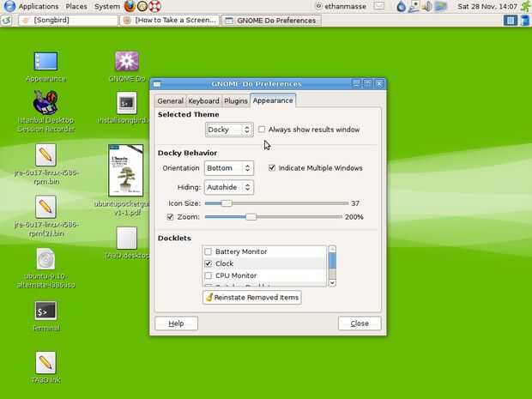532x399 pixels.
Task: Select the ubuntu-9.10 alternate ISO icon
Action: point(45,259)
